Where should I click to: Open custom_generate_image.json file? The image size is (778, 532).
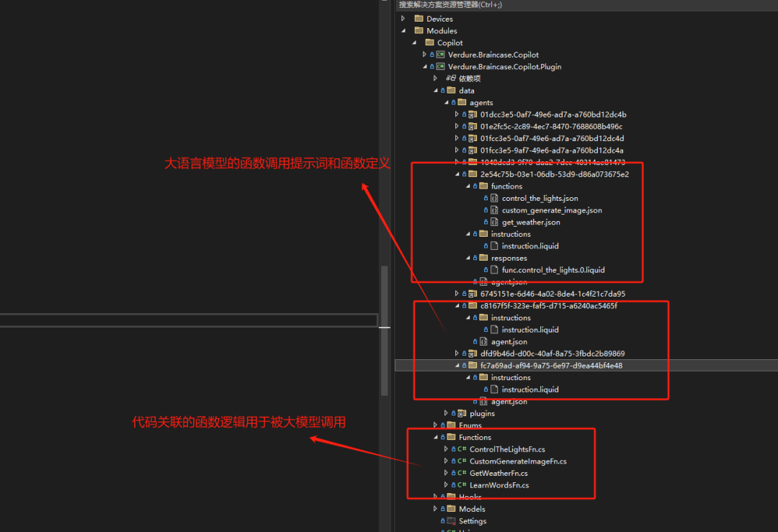(x=552, y=210)
